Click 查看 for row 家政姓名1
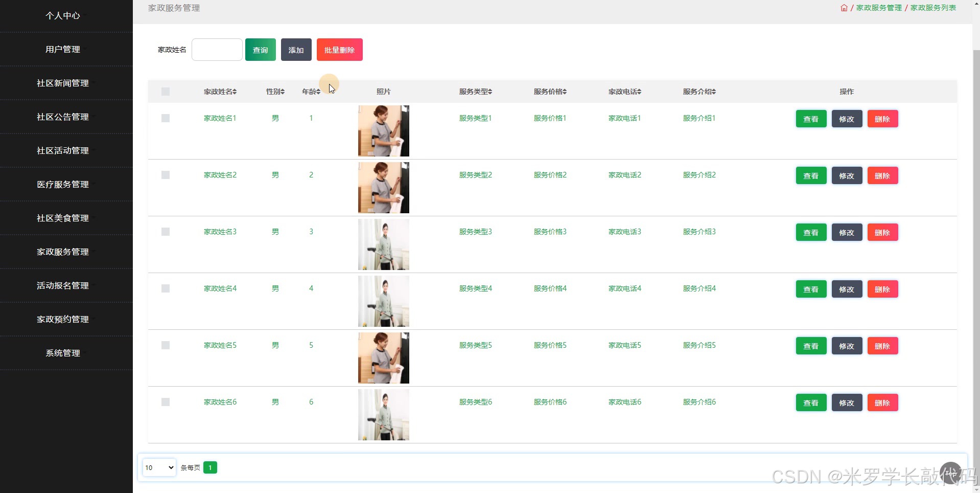This screenshot has width=980, height=493. pyautogui.click(x=811, y=119)
